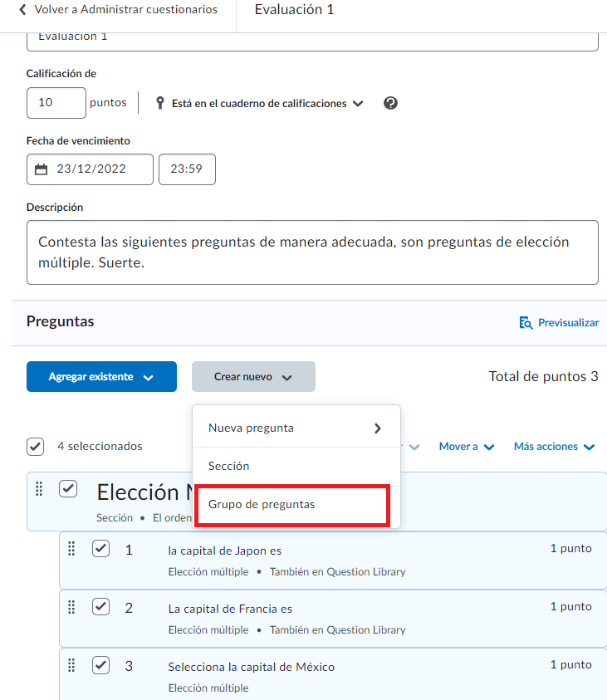Open the Más acciones dropdown
The height and width of the screenshot is (700, 607).
[554, 447]
